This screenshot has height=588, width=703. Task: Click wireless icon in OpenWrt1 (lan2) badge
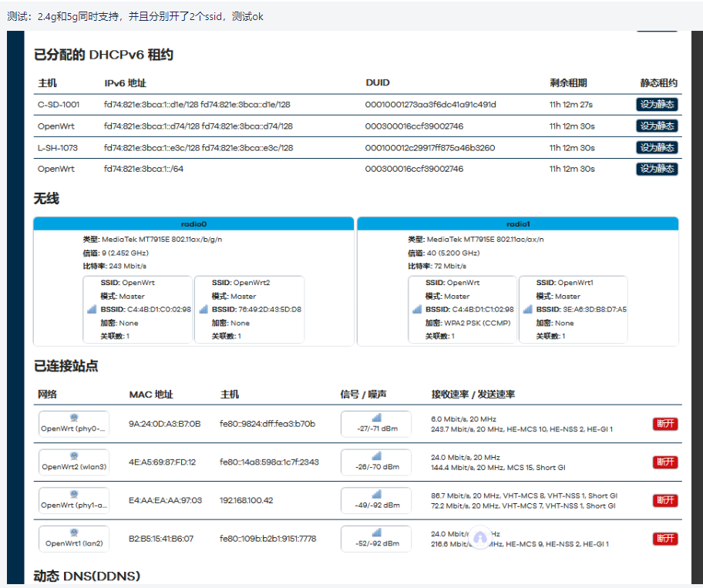pyautogui.click(x=74, y=533)
